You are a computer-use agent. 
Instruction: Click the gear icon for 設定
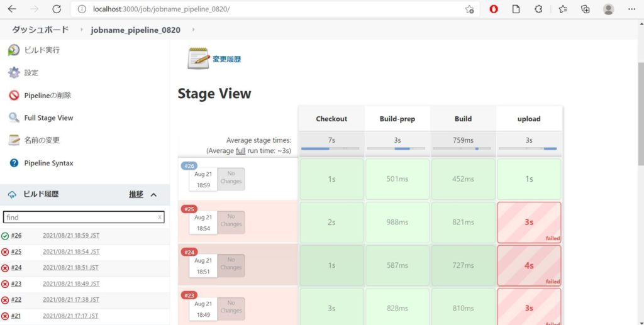pyautogui.click(x=13, y=73)
